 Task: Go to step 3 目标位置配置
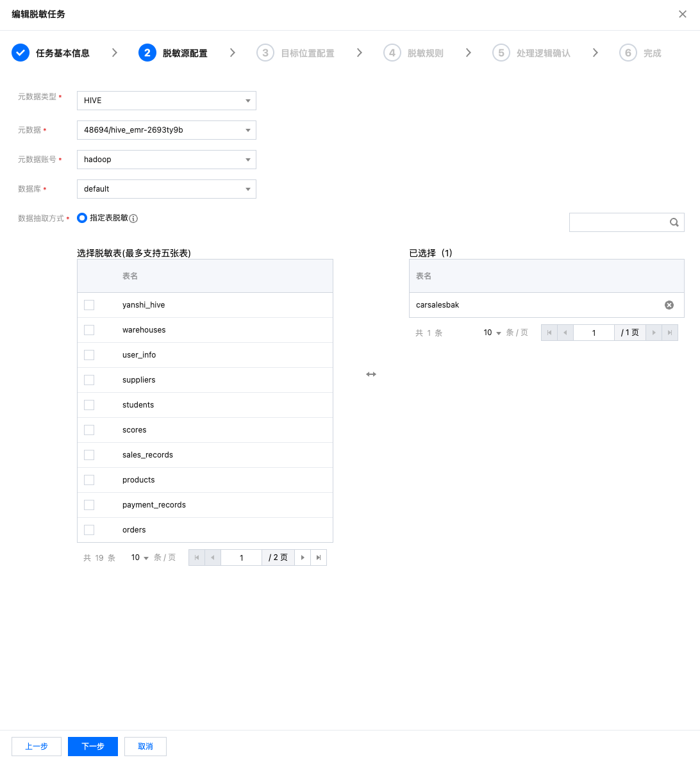coord(296,53)
